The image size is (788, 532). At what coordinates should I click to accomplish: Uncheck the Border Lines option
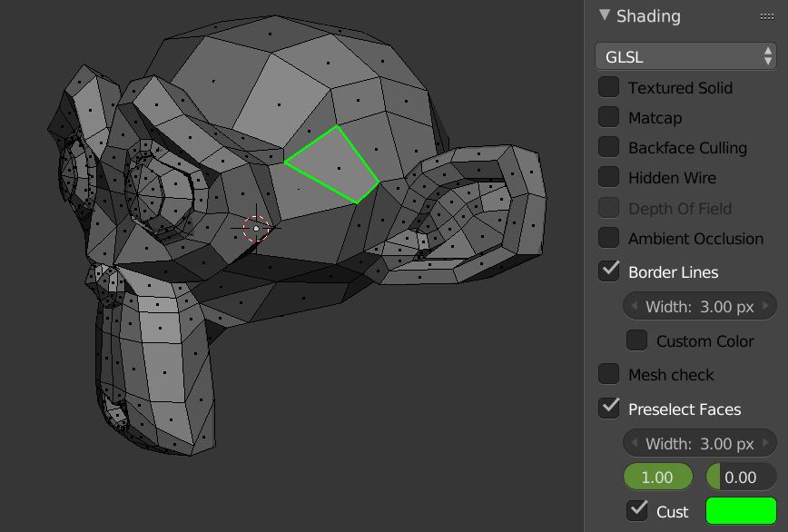608,271
